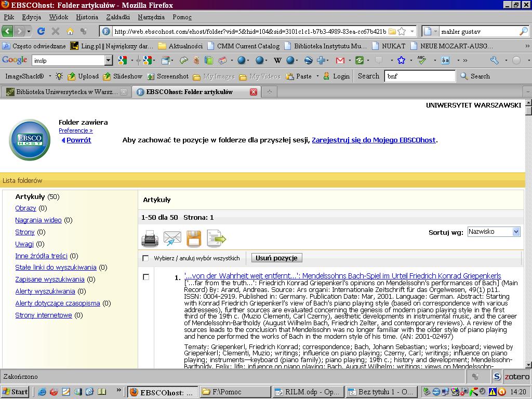
Task: Click the Print icon above the article list
Action: click(x=150, y=238)
